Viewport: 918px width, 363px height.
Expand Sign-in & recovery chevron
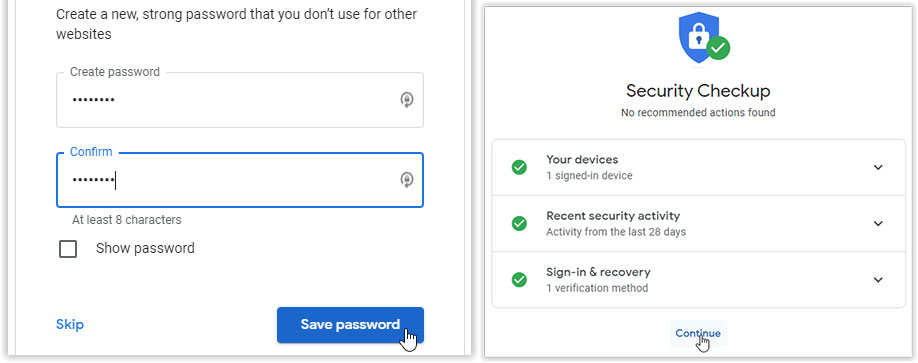[x=878, y=280]
